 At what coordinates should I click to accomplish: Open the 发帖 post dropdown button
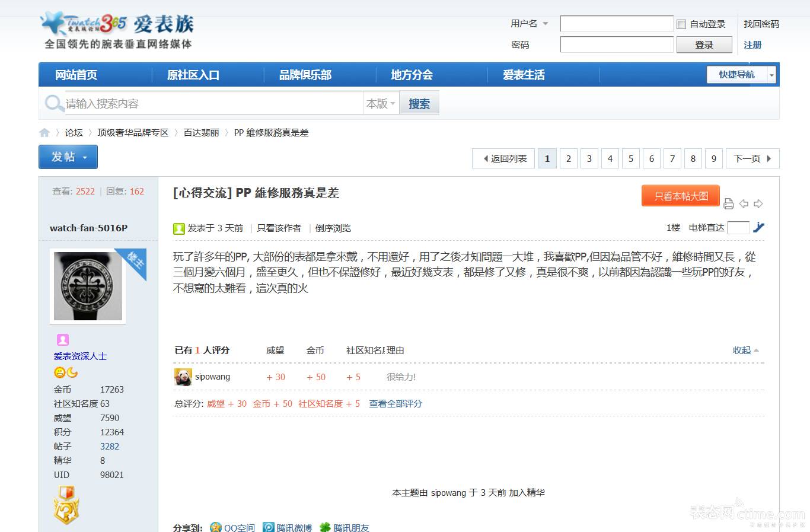[68, 157]
